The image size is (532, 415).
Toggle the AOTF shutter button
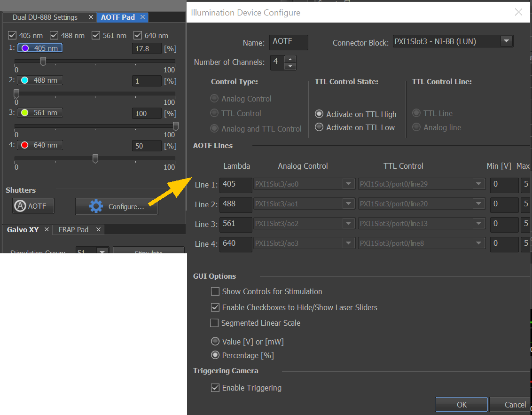33,206
